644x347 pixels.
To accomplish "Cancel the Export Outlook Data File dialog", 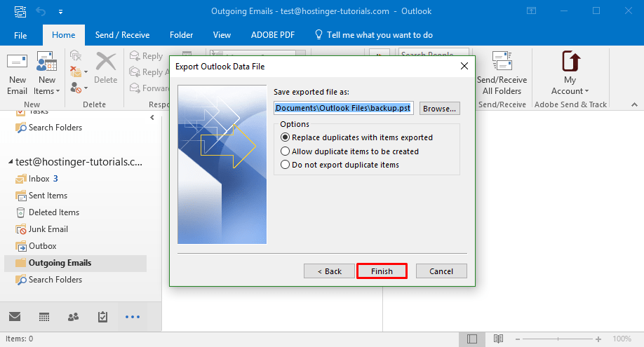I will tap(441, 271).
